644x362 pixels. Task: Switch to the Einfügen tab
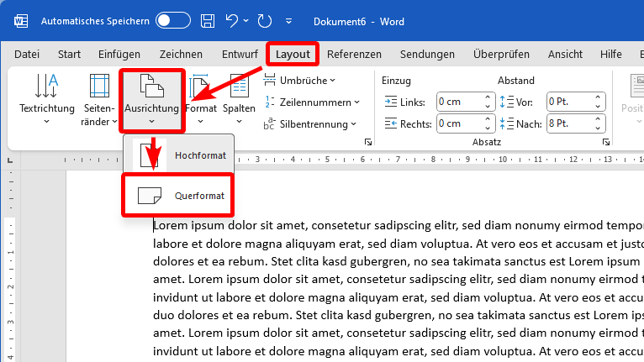pos(119,54)
